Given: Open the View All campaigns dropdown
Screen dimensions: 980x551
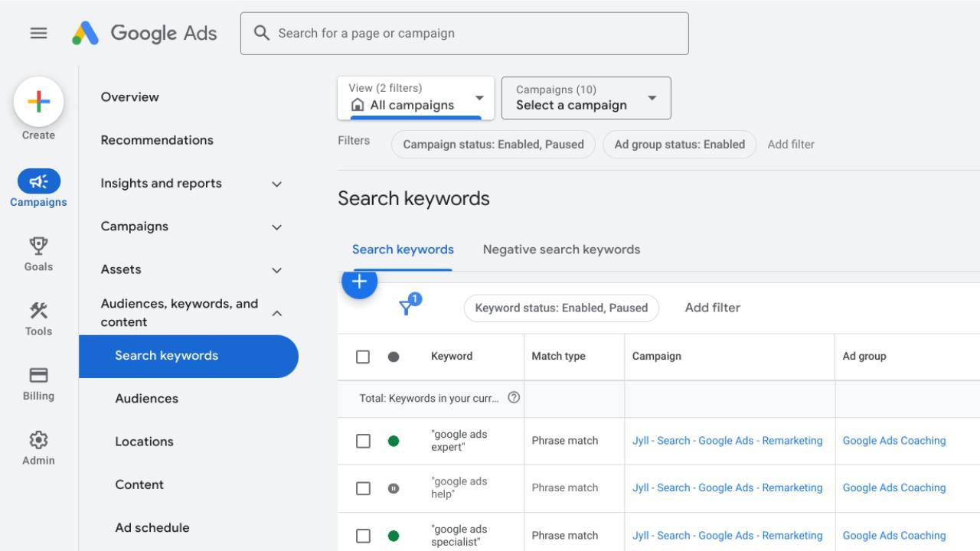Looking at the screenshot, I should [416, 98].
